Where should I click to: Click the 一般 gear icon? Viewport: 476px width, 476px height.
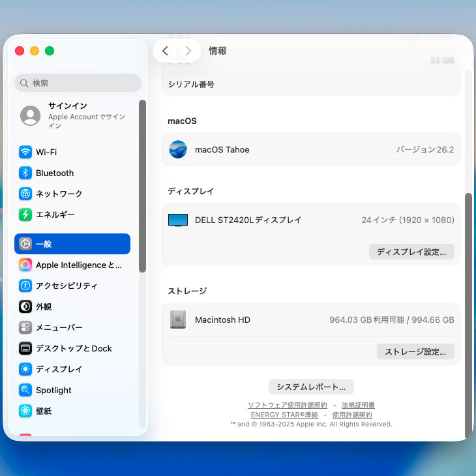25,244
